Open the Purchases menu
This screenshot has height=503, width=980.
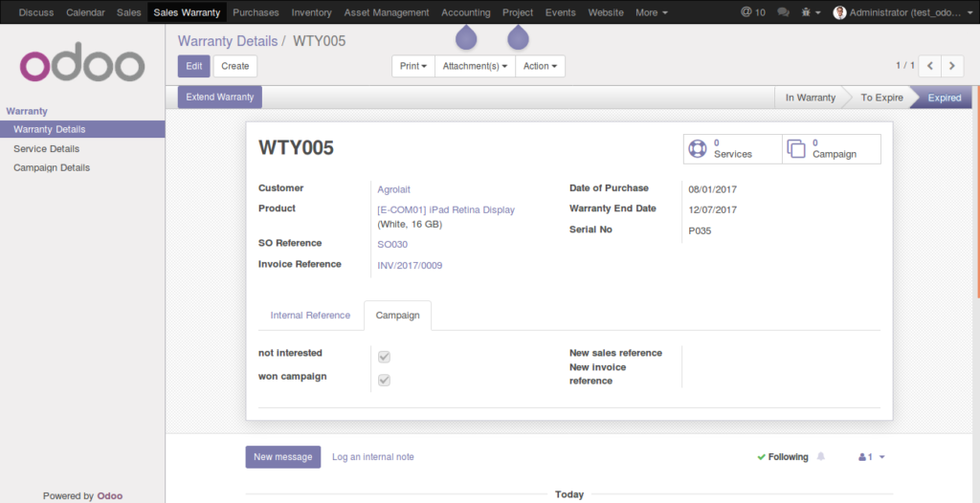click(256, 11)
